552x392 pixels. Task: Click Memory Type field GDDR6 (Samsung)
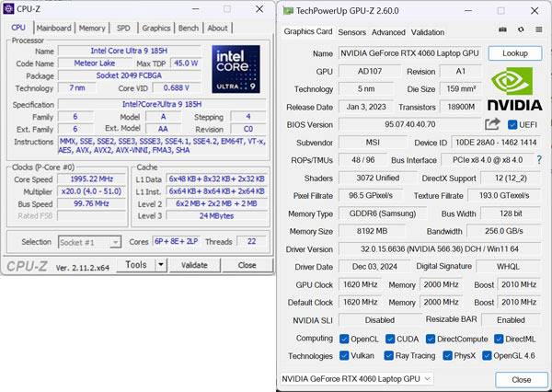[x=383, y=213]
